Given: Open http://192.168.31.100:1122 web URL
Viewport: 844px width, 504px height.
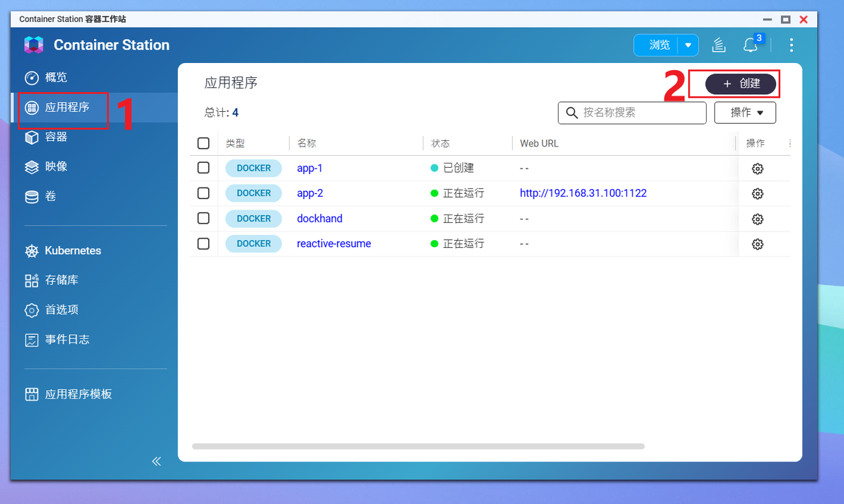Looking at the screenshot, I should [x=583, y=193].
